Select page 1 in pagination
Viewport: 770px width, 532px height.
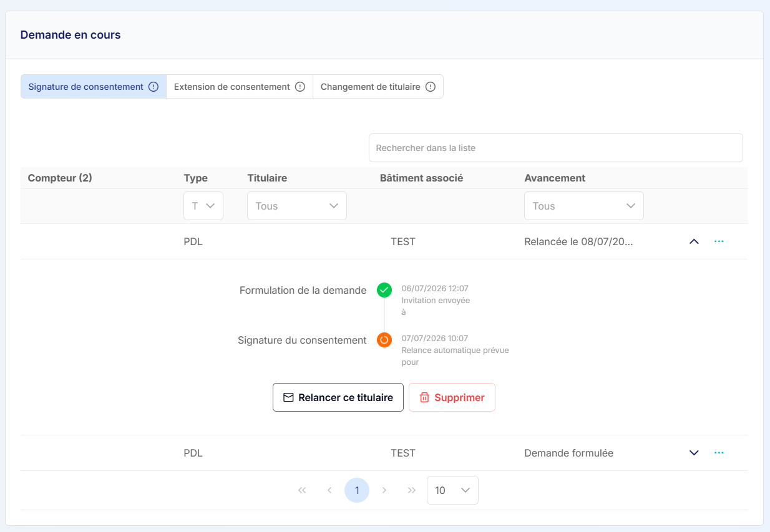[x=357, y=490]
